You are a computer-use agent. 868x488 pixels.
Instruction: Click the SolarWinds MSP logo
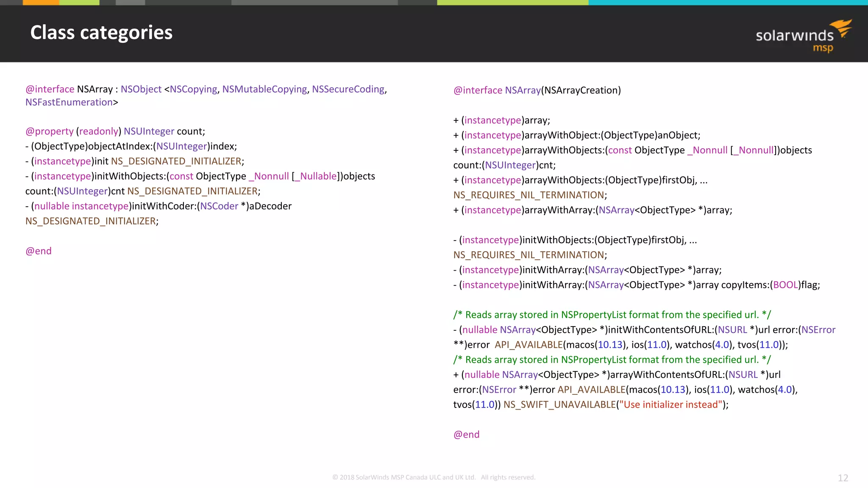803,36
